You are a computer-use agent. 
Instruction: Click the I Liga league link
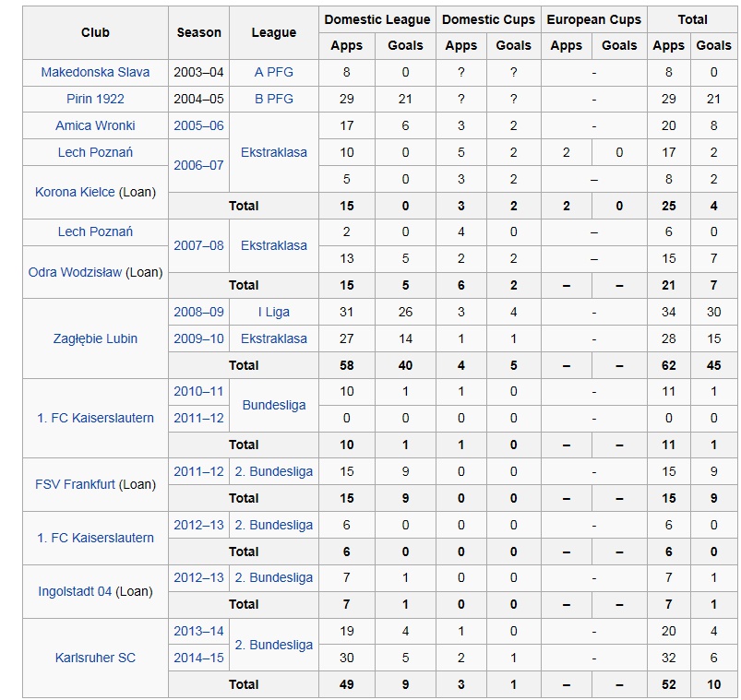274,313
